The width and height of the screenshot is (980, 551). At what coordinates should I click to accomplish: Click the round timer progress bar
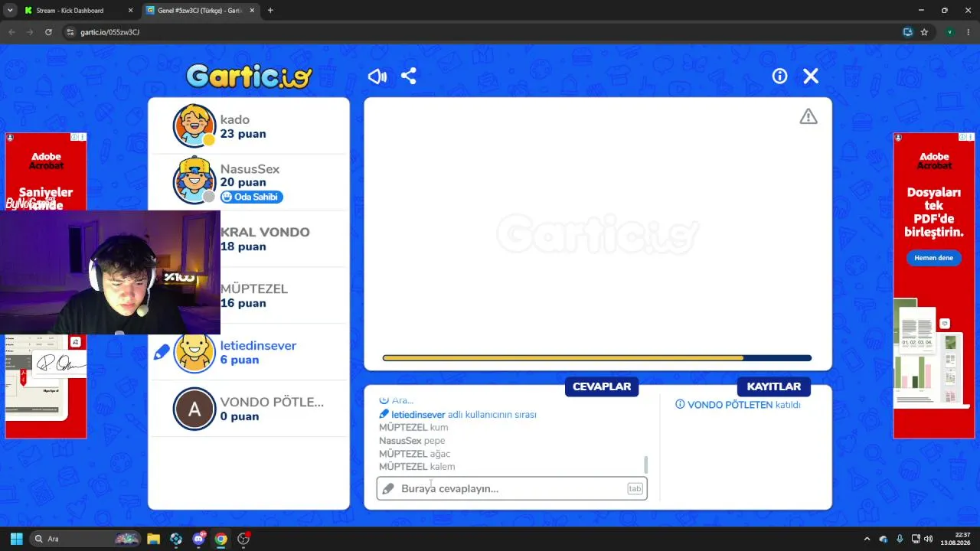pyautogui.click(x=597, y=358)
